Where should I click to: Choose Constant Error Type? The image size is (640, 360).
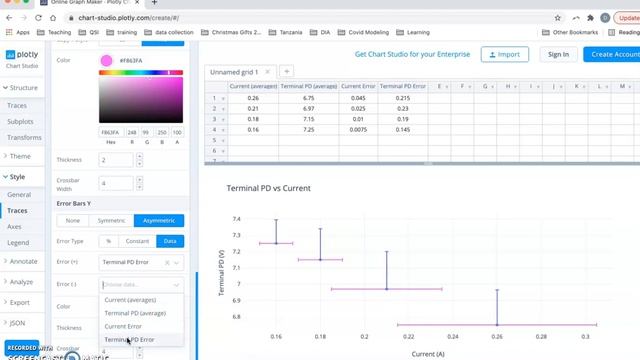coord(137,241)
